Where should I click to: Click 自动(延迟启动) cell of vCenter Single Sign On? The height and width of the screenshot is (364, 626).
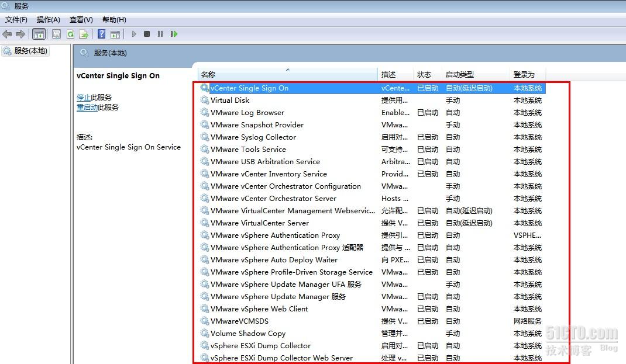(x=469, y=88)
